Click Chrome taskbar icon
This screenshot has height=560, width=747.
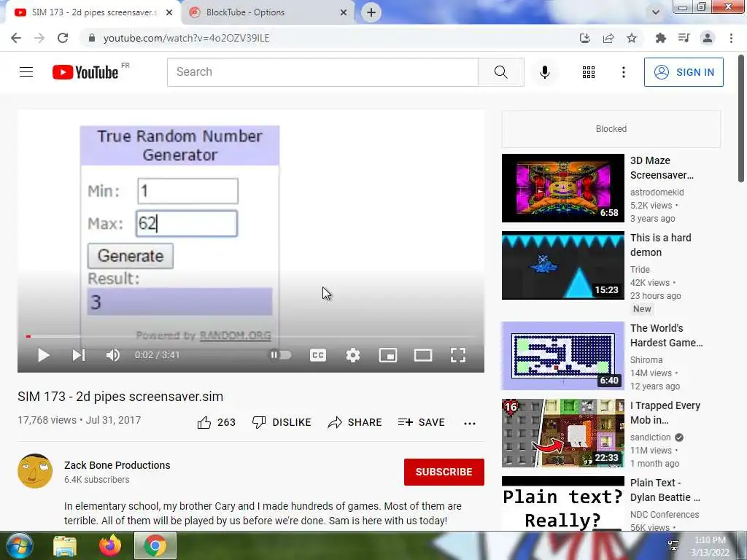point(155,545)
